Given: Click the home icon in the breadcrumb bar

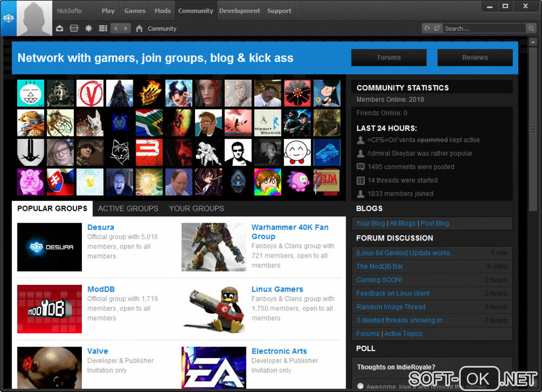Looking at the screenshot, I should tap(139, 28).
